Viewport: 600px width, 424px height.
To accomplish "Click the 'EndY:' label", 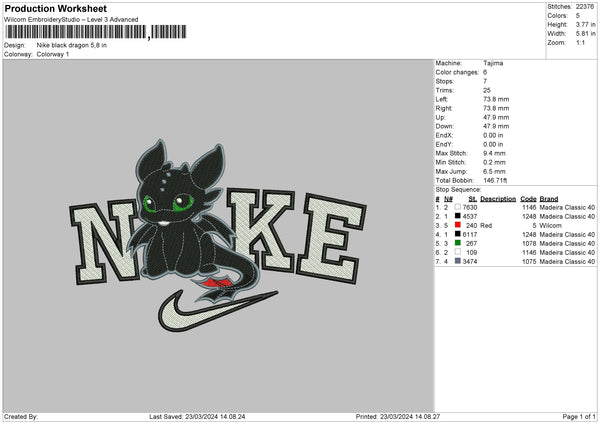I will pyautogui.click(x=444, y=144).
